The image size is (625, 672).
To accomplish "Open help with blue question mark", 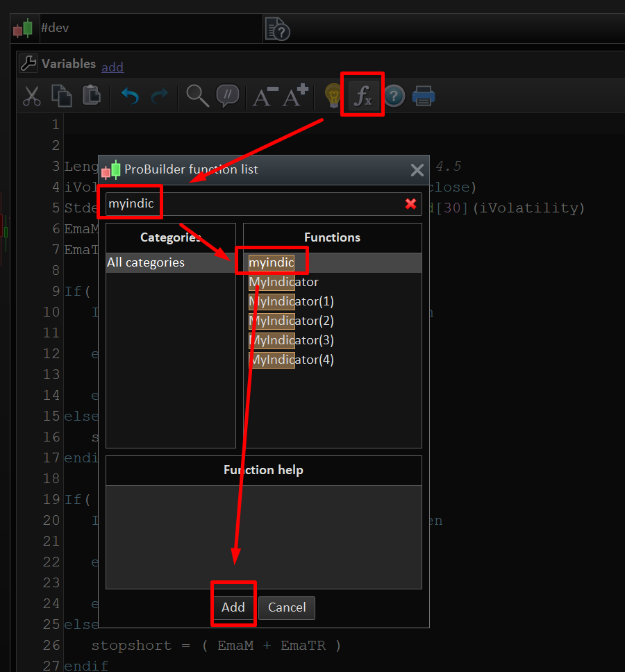I will pyautogui.click(x=394, y=96).
